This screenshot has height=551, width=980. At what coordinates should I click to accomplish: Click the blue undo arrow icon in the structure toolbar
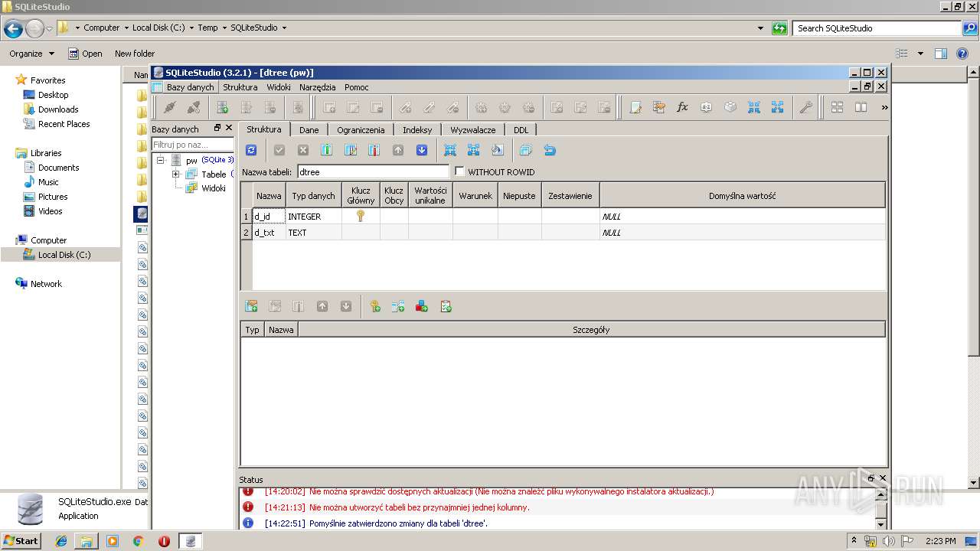pyautogui.click(x=549, y=150)
